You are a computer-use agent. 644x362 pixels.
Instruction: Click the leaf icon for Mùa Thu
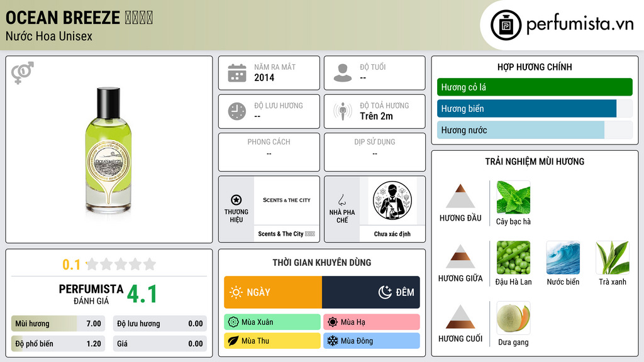point(233,341)
